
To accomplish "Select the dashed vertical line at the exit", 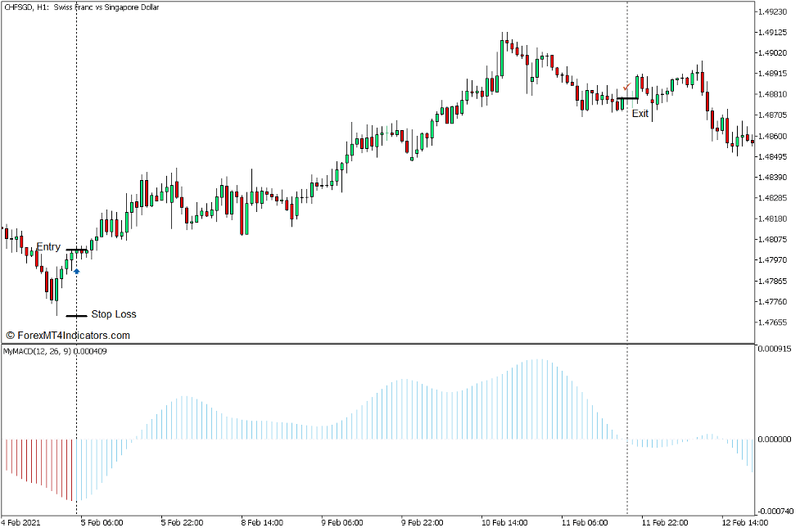I will (x=629, y=164).
